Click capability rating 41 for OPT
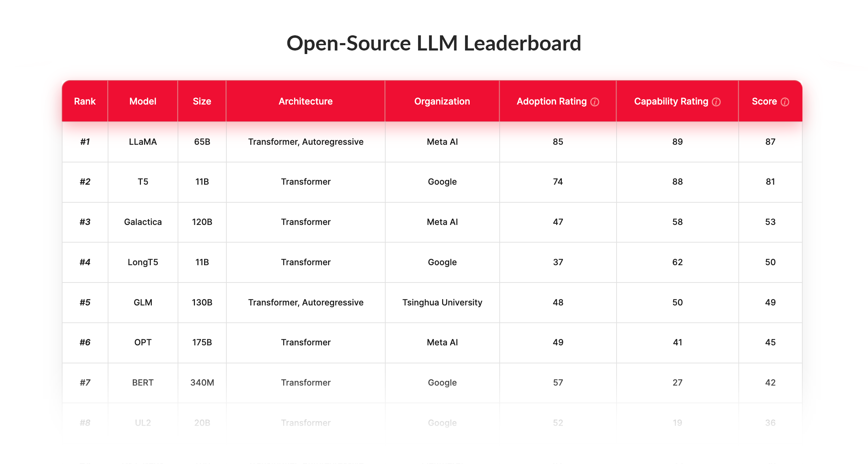The height and width of the screenshot is (464, 868). click(x=677, y=342)
